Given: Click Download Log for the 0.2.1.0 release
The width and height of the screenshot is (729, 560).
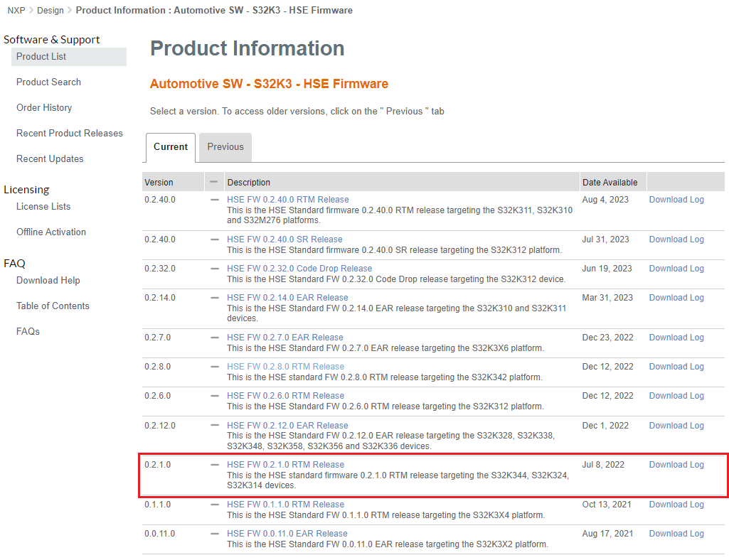Looking at the screenshot, I should point(676,464).
